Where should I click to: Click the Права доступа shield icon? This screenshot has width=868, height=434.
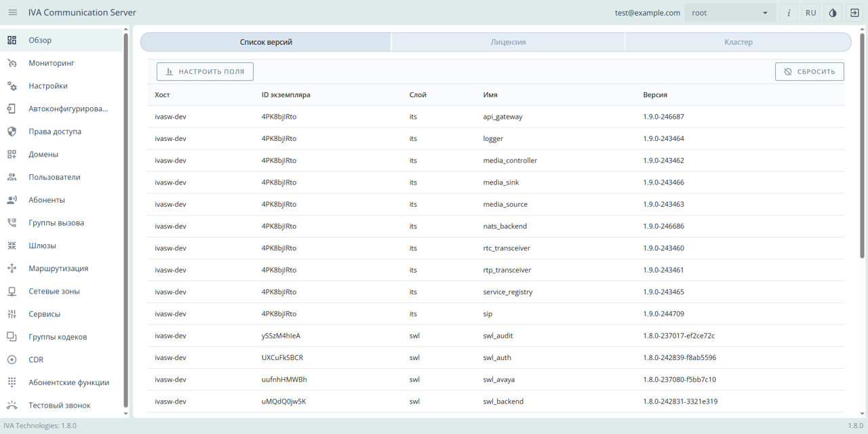(x=12, y=132)
